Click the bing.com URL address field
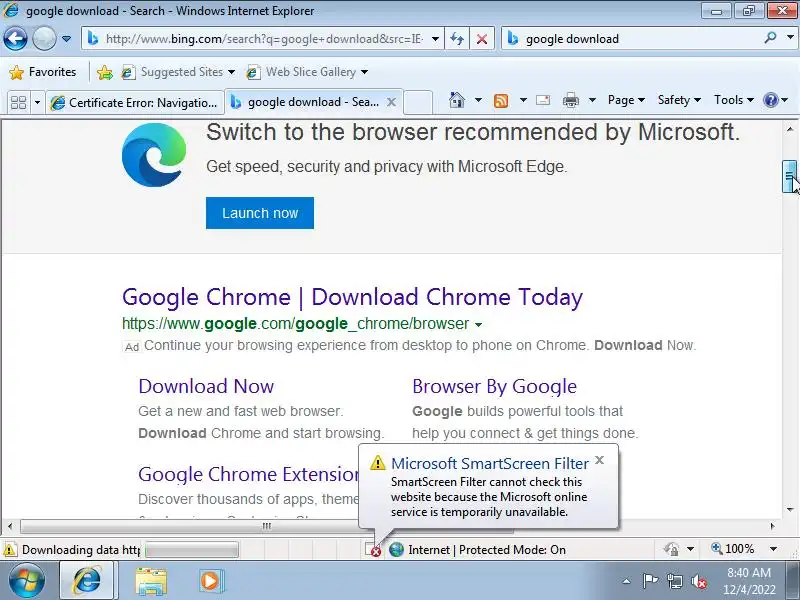 coord(263,39)
